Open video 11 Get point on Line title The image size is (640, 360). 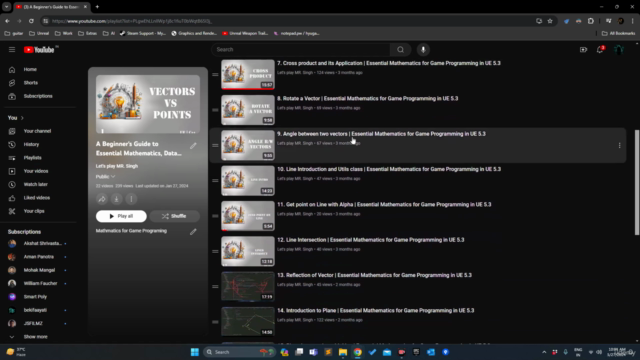384,204
